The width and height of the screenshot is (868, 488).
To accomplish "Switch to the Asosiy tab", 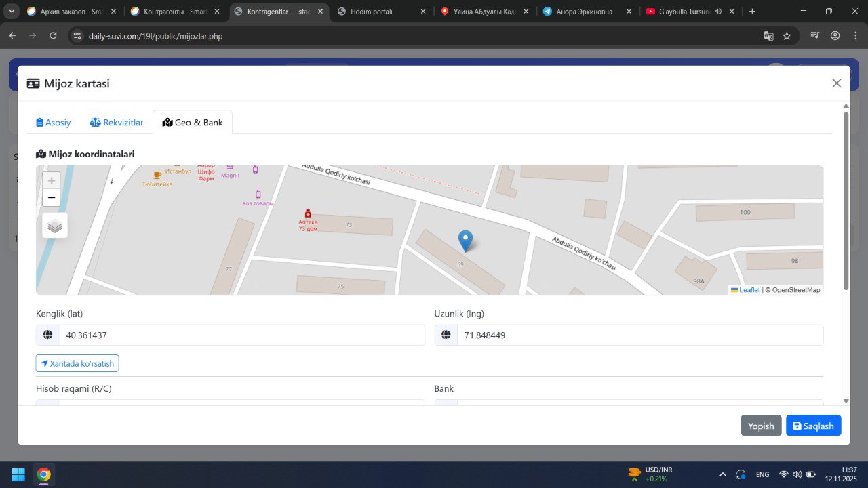I will (54, 123).
